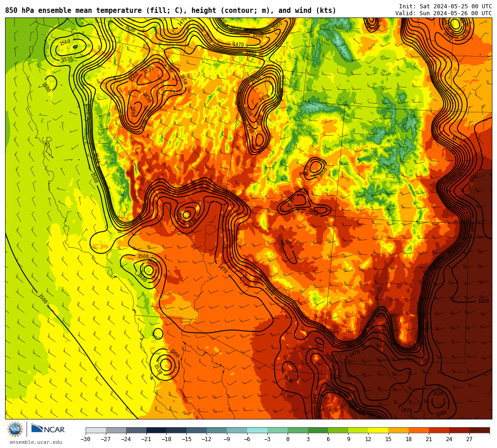Pick the mint swatch between −3 and 0
The image size is (497, 448).
point(277,430)
